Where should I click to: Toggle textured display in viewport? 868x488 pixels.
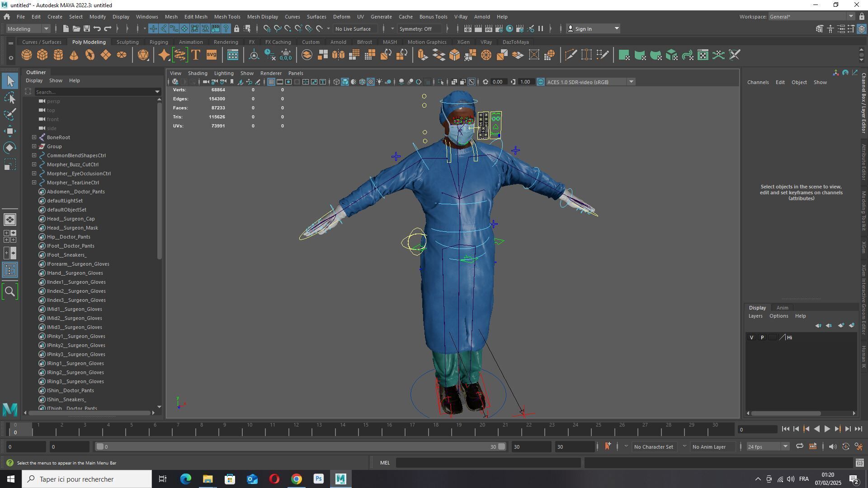click(x=371, y=82)
